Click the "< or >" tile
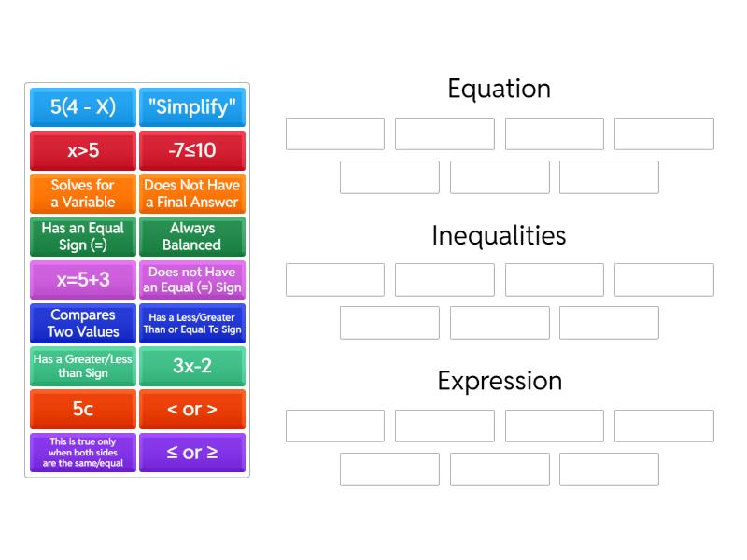Viewport: 747px width, 560px height. (x=192, y=409)
